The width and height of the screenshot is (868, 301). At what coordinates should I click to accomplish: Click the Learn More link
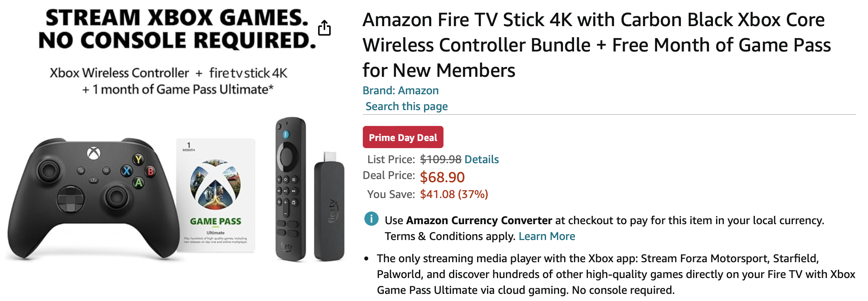tap(547, 236)
